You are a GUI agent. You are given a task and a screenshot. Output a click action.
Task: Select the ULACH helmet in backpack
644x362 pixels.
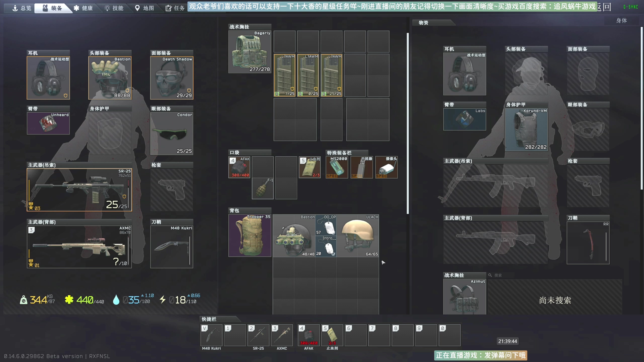[358, 236]
